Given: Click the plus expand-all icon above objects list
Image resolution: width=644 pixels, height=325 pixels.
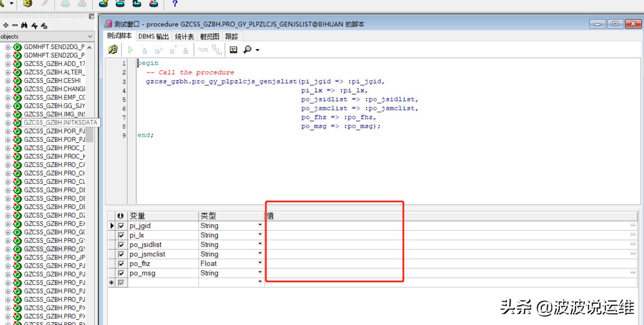Looking at the screenshot, I should coord(6,25).
